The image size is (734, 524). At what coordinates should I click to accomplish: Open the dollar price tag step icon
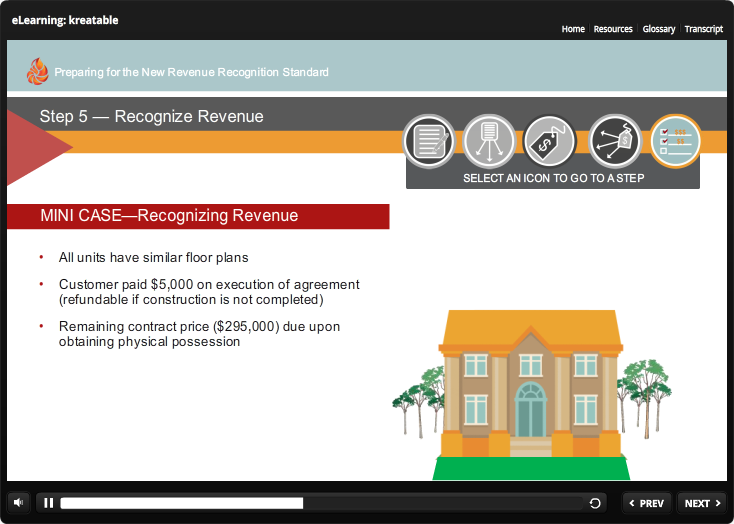[551, 141]
